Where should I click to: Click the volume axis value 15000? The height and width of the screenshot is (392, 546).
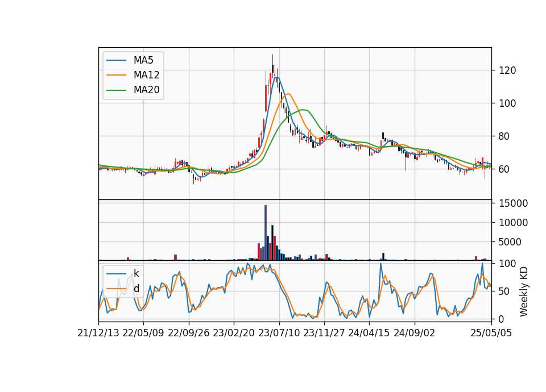[513, 203]
